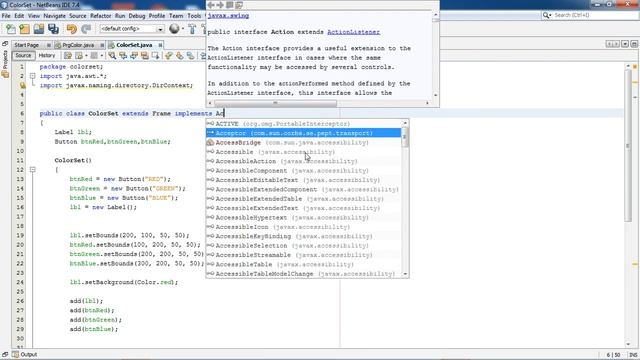The width and height of the screenshot is (640, 360).
Task: Follow the ActionListener link in javadoc
Action: pos(353,32)
